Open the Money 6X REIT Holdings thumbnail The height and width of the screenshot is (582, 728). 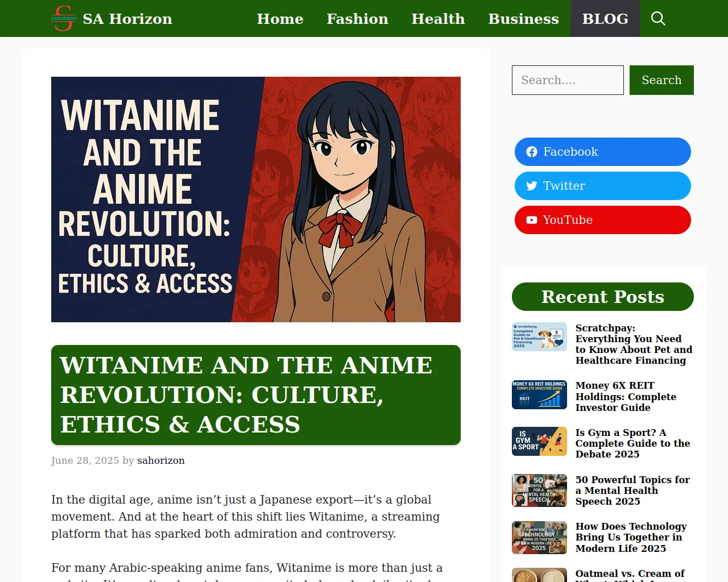pyautogui.click(x=539, y=395)
